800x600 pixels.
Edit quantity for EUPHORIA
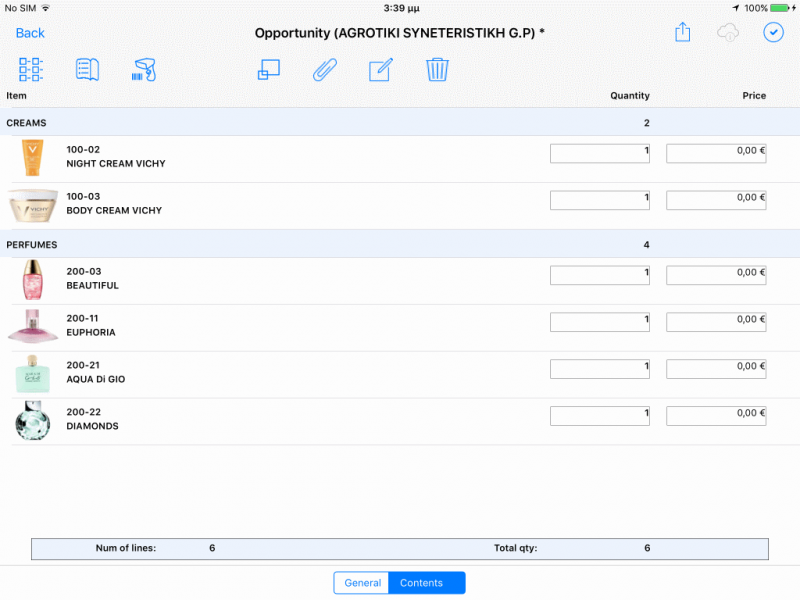pyautogui.click(x=599, y=322)
